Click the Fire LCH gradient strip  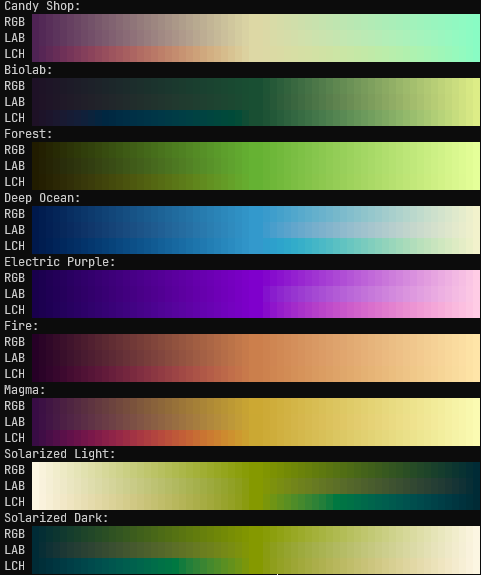tap(256, 374)
